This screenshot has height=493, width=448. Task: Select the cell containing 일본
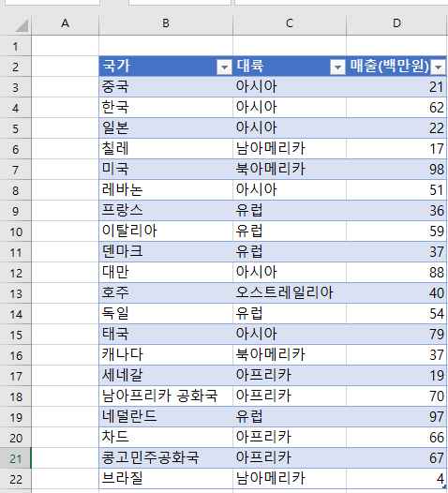point(166,128)
